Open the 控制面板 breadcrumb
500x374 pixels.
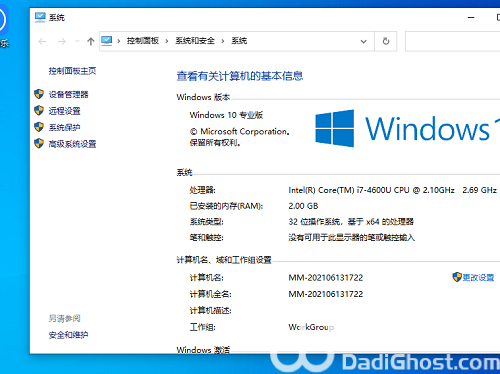tap(143, 41)
